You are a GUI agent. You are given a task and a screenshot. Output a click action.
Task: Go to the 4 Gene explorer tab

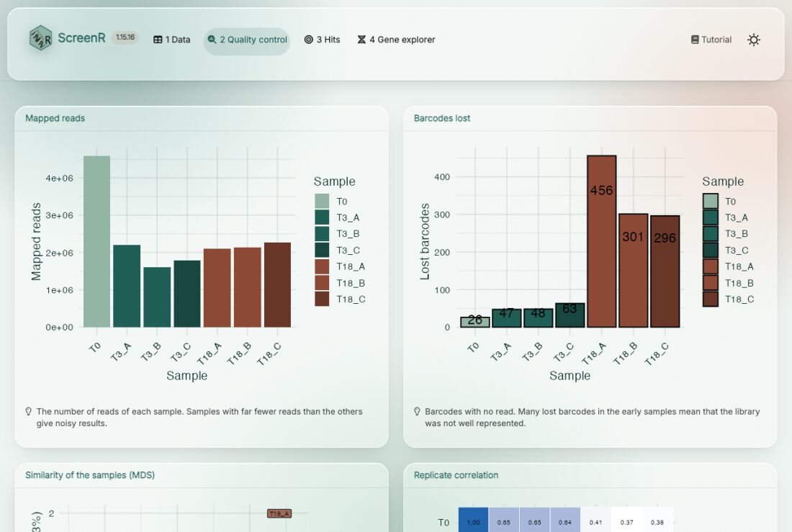click(396, 40)
